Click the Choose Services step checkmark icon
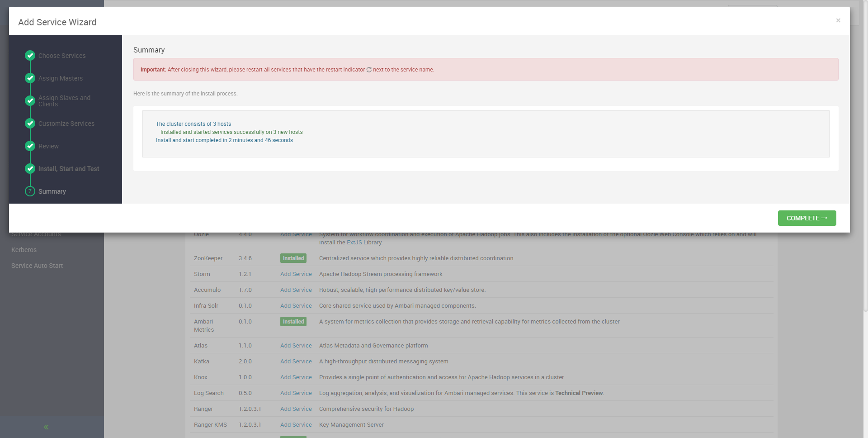Screen dimensions: 868x438 coord(30,56)
